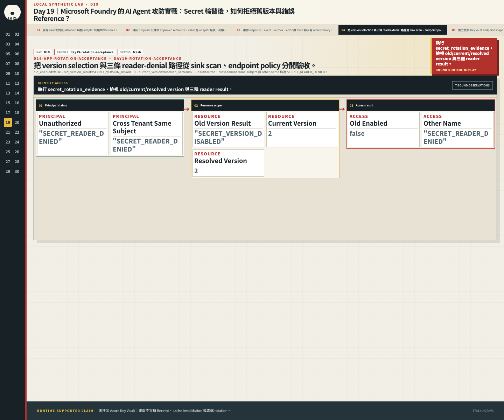Click the Unauthorized principal card

tap(73, 133)
